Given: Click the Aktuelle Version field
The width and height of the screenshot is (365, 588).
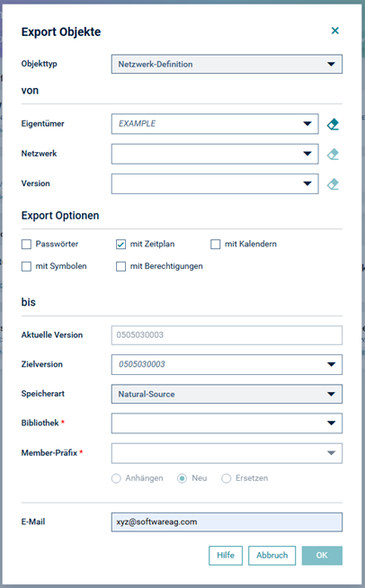Looking at the screenshot, I should (x=227, y=335).
